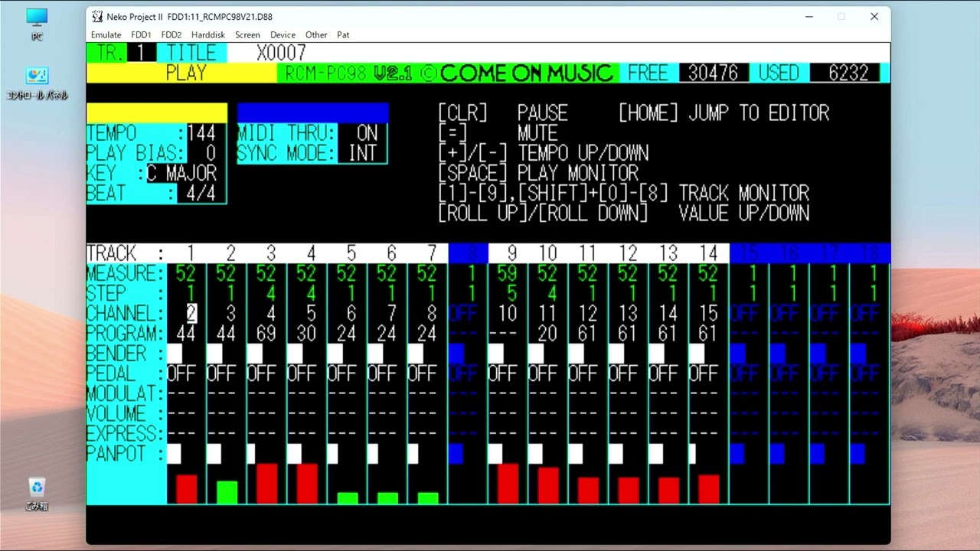Click measure value 59 of track 9
Screen dimensions: 980x551
(507, 273)
